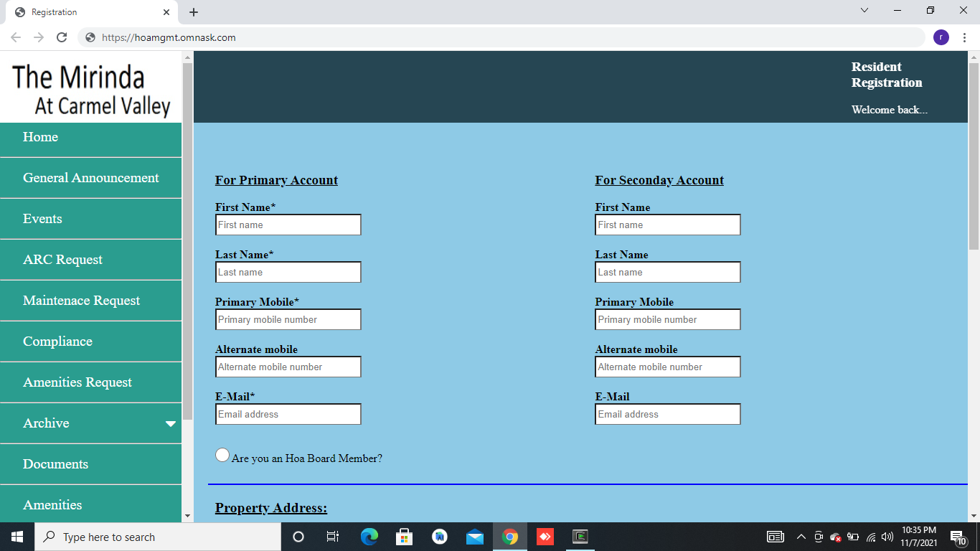Select the Hoa Board Member radio button
Image resolution: width=980 pixels, height=551 pixels.
coord(222,456)
